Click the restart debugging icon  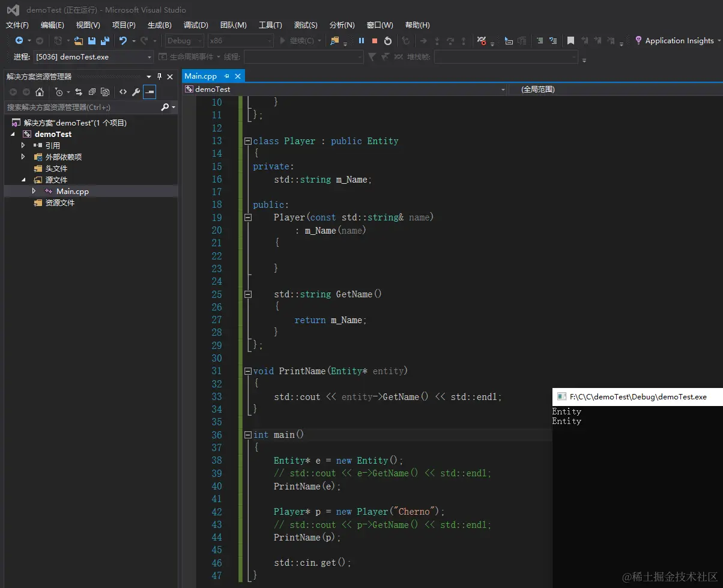pos(388,41)
